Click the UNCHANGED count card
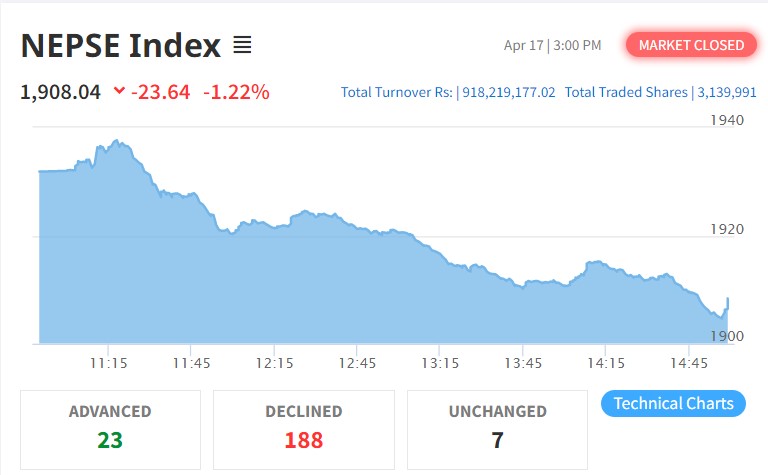768x475 pixels. pyautogui.click(x=497, y=427)
